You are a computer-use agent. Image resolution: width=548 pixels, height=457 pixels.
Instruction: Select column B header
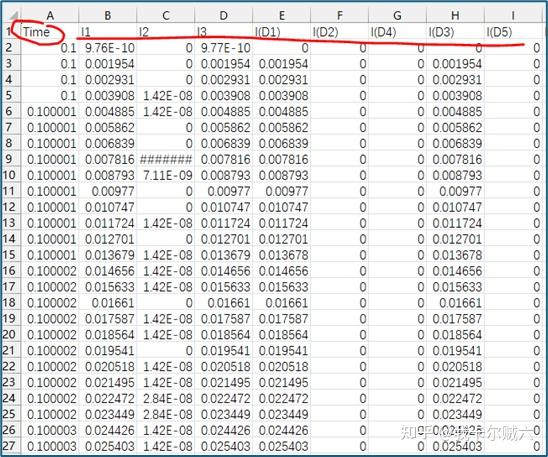click(108, 16)
